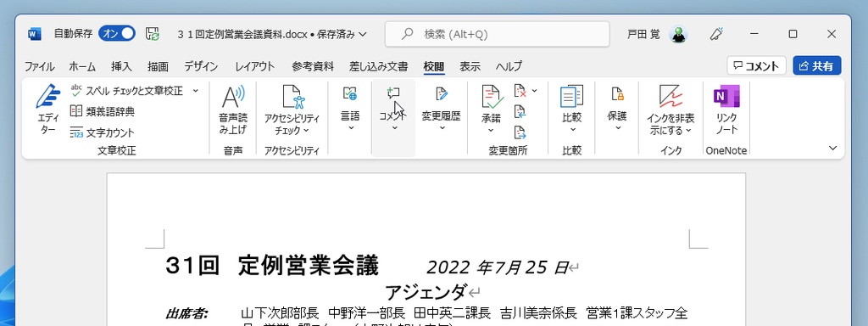Click the word count (文字カウント) icon
The width and height of the screenshot is (868, 326).
click(x=76, y=132)
